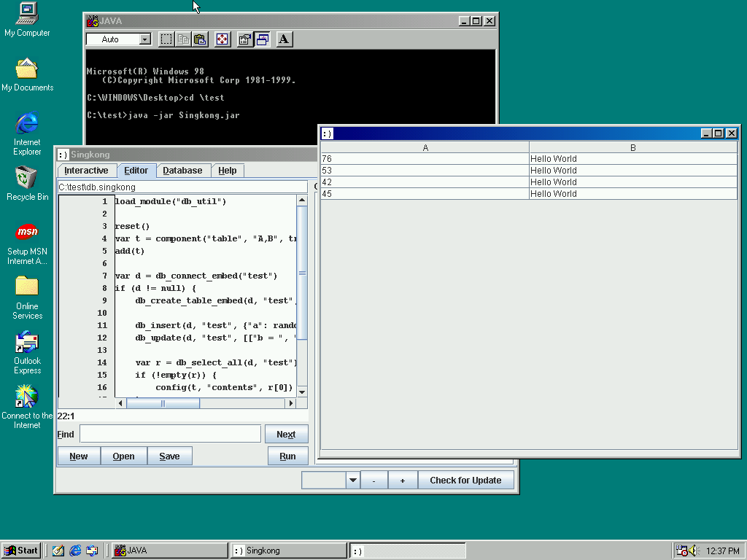Switch to the Interactive tab
747x560 pixels.
(x=86, y=171)
